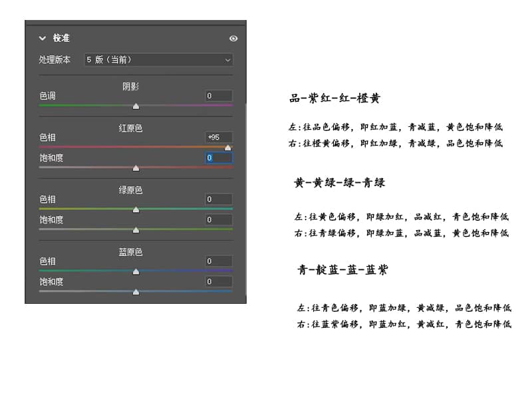Click the 红原色 饱和度 slider handle

coord(136,168)
